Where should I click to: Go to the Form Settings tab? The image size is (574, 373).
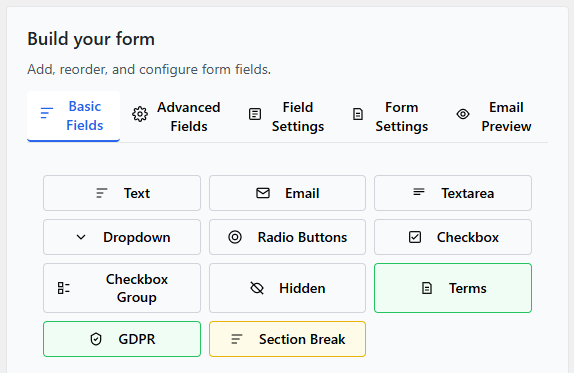click(x=390, y=117)
